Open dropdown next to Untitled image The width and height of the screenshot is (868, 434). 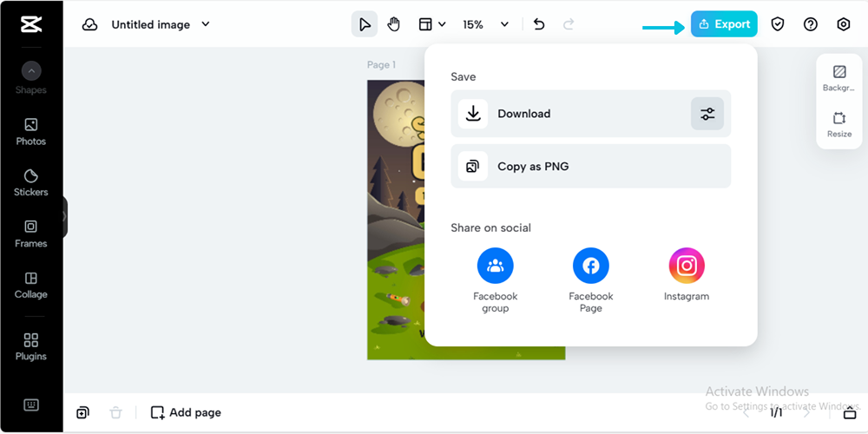206,24
